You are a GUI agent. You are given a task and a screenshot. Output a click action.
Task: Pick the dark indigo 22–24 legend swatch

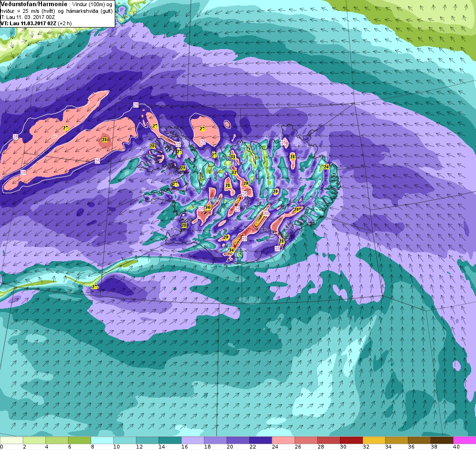pyautogui.click(x=260, y=440)
